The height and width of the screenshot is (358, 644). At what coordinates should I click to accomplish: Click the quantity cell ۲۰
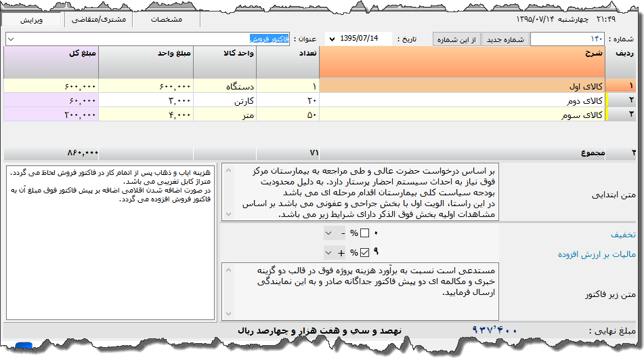288,100
